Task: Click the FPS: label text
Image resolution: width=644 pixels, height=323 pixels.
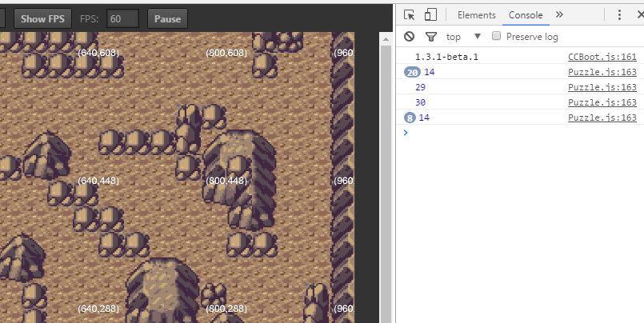Action: [x=89, y=19]
